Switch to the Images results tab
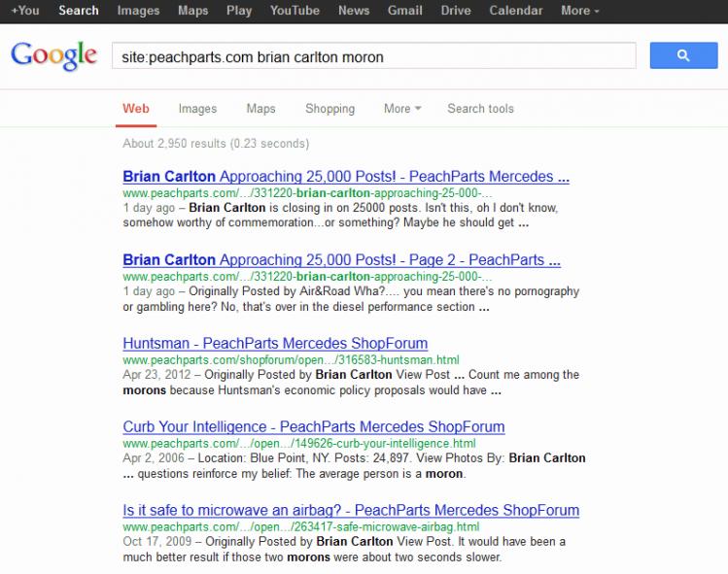728x574 pixels. click(197, 109)
